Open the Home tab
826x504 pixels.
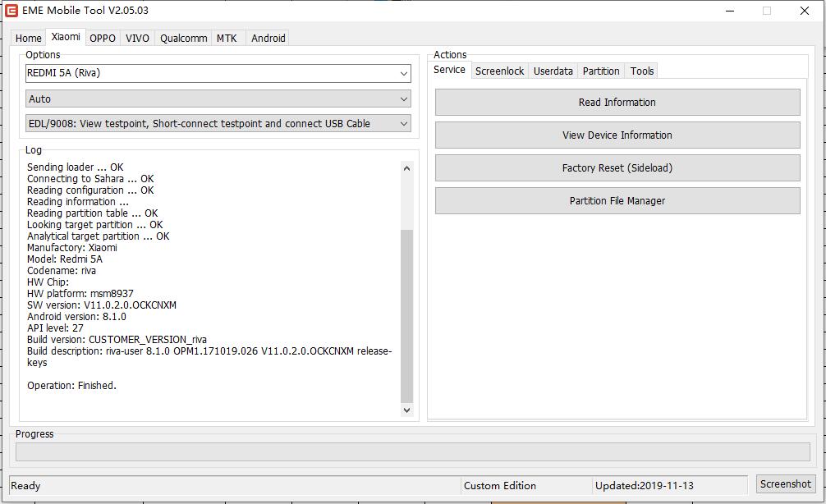coord(29,38)
